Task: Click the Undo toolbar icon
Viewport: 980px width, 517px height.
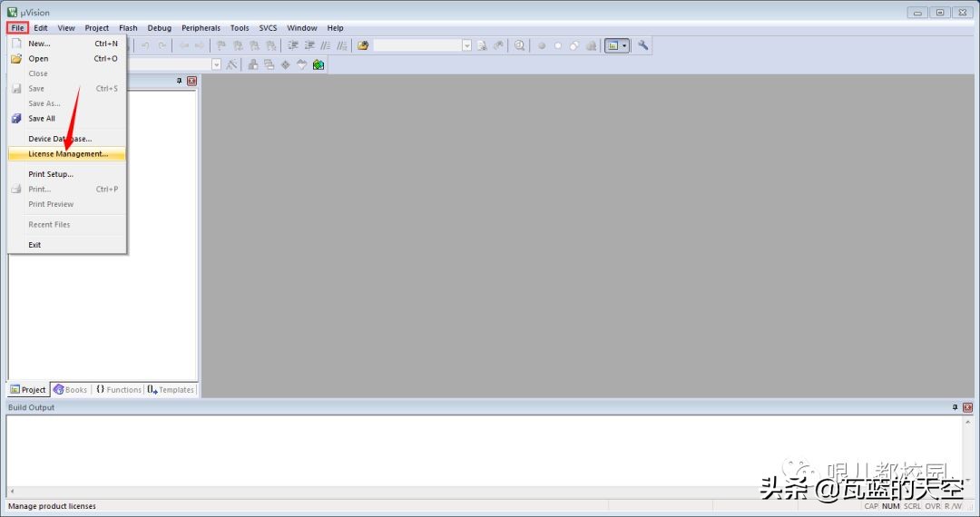Action: tap(145, 45)
